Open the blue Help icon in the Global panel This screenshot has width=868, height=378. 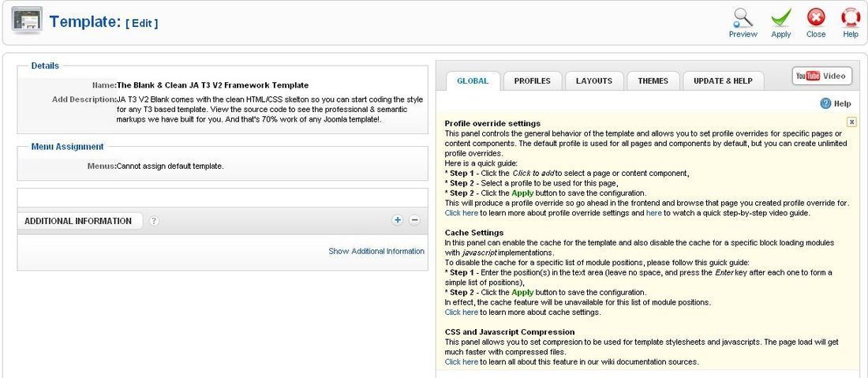pos(825,103)
